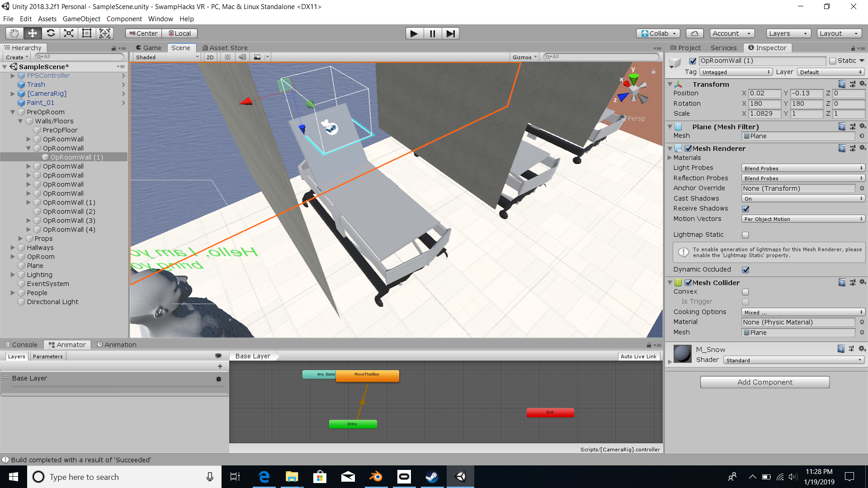Open the Cast Shadows dropdown
The image size is (868, 488).
803,199
